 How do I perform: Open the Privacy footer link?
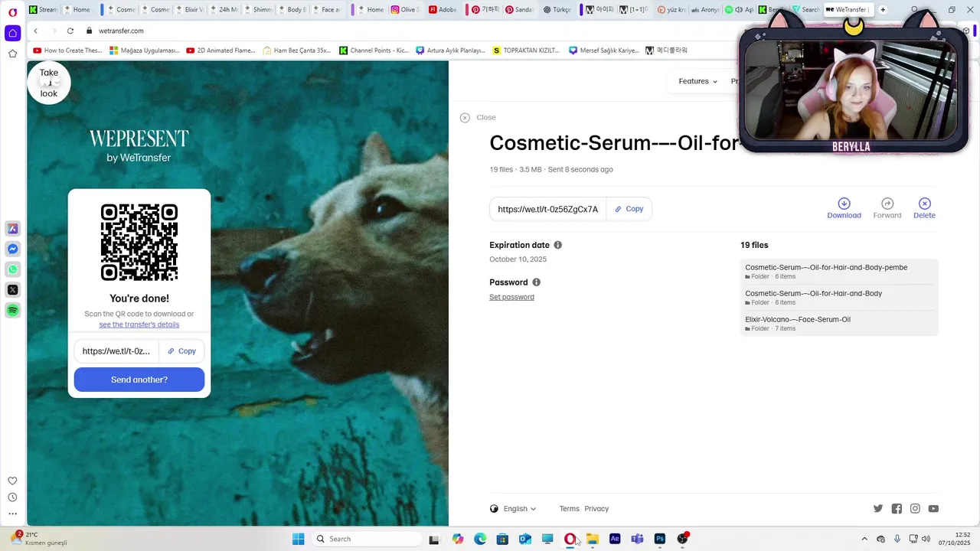[596, 509]
